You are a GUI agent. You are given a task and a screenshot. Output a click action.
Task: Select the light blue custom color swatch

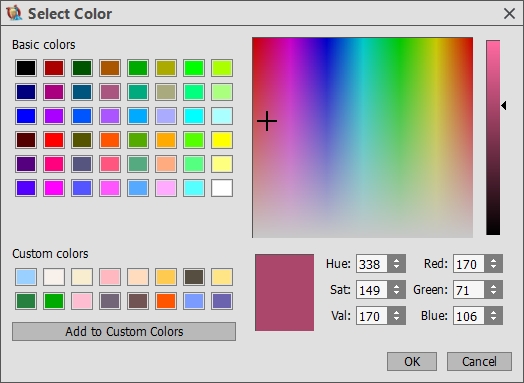point(26,277)
